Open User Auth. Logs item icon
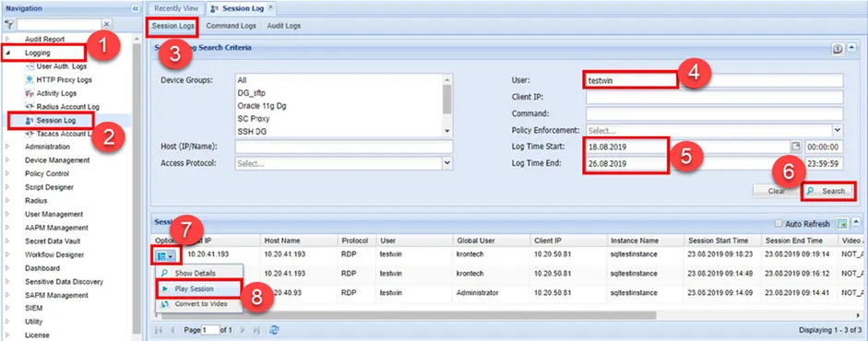 point(30,66)
